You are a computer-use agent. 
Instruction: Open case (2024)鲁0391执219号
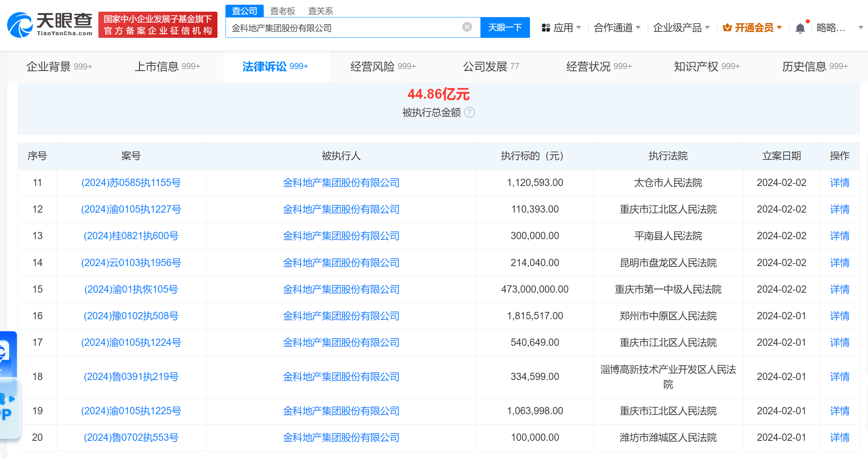coord(131,377)
